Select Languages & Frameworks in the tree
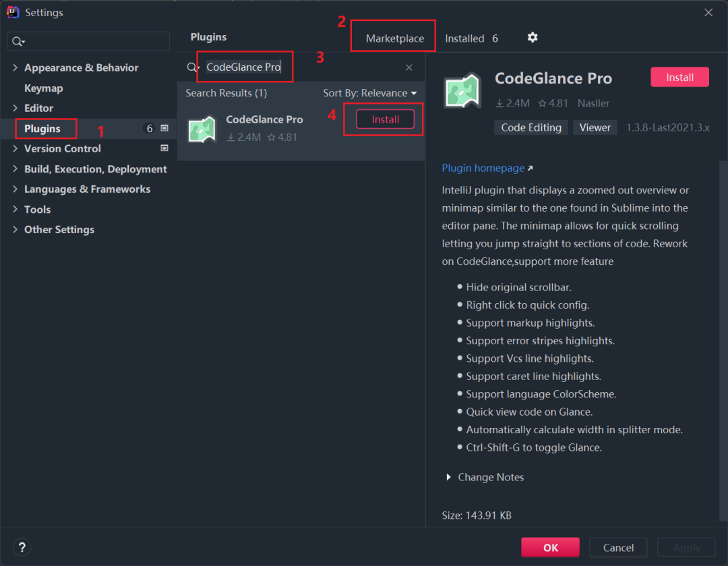 click(x=87, y=189)
